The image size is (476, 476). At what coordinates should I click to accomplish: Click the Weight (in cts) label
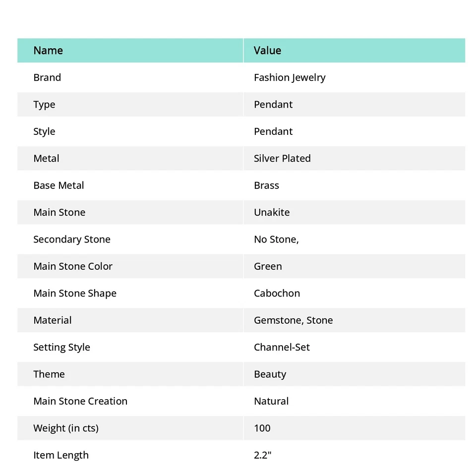coord(66,428)
